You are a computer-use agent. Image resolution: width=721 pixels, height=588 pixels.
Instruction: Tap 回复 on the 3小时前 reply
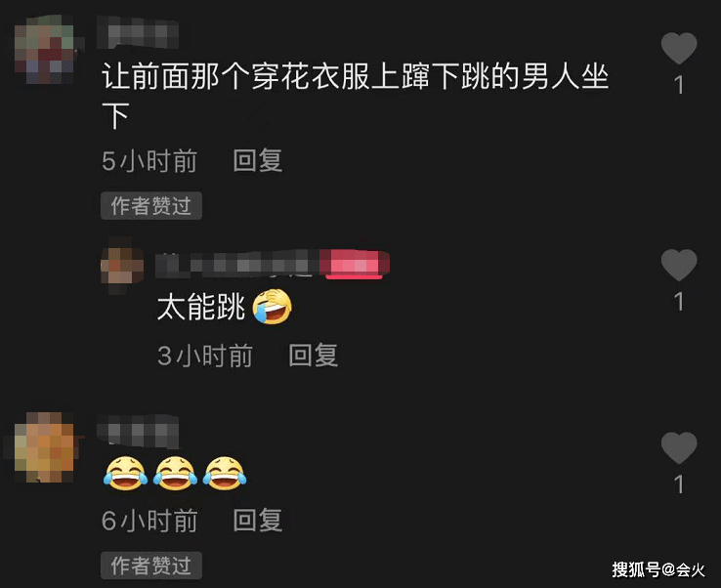click(x=314, y=356)
